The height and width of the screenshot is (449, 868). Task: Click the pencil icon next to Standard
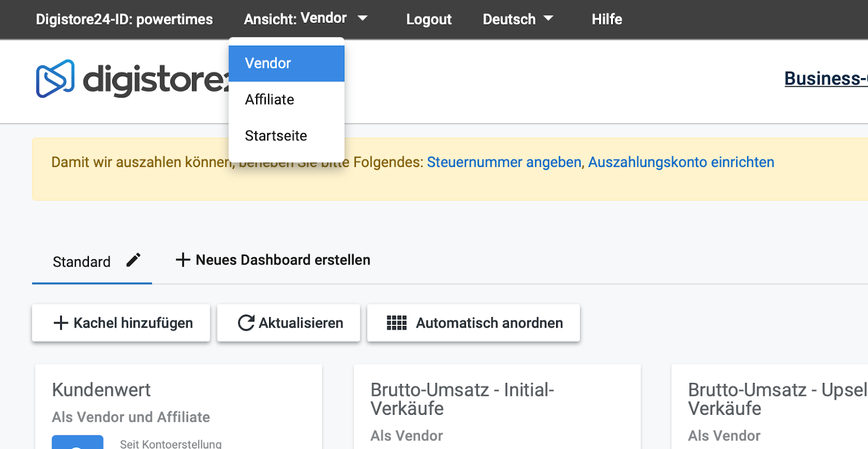pyautogui.click(x=133, y=260)
